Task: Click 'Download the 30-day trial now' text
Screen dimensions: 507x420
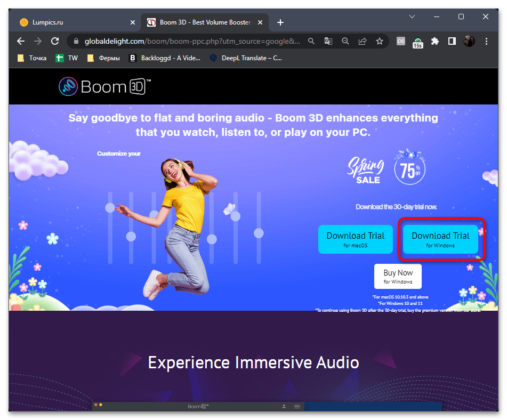Action: pyautogui.click(x=397, y=207)
